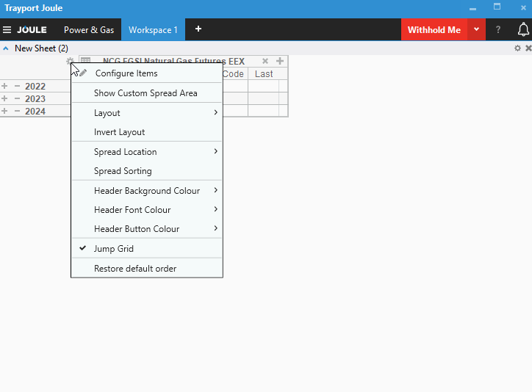Switch to the Power & Gas tab
Screen dimensions: 532x392
(89, 30)
